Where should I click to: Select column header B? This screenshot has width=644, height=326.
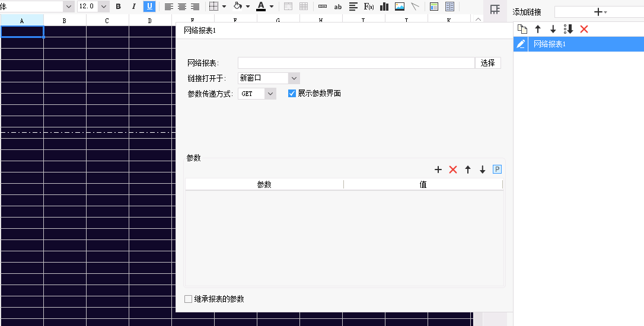tap(65, 20)
